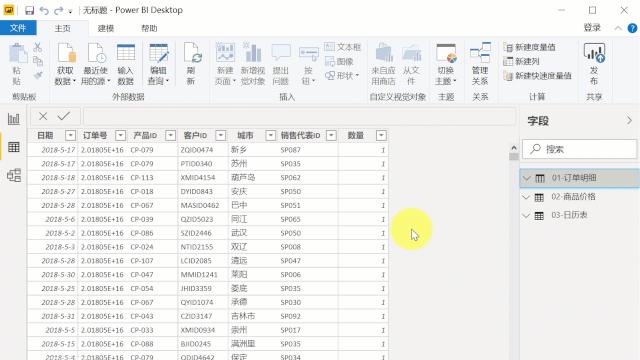Open the 数量 column filter dropdown
640x360 pixels.
(381, 135)
